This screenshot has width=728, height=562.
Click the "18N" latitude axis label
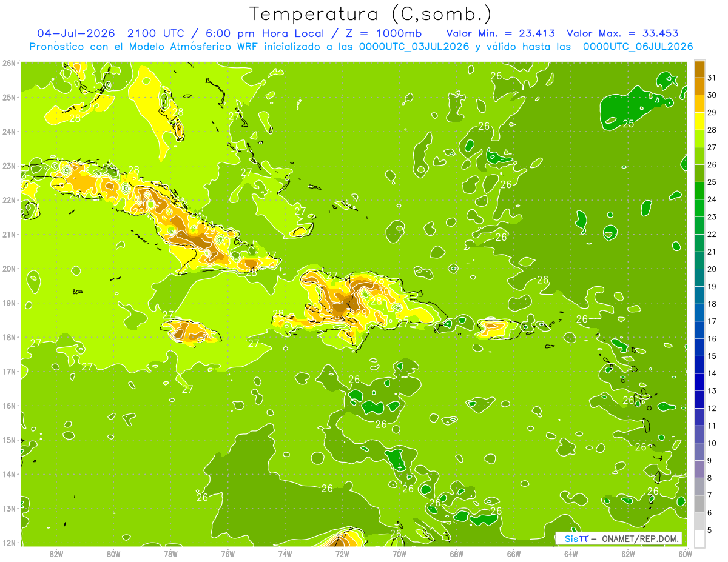[x=9, y=337]
